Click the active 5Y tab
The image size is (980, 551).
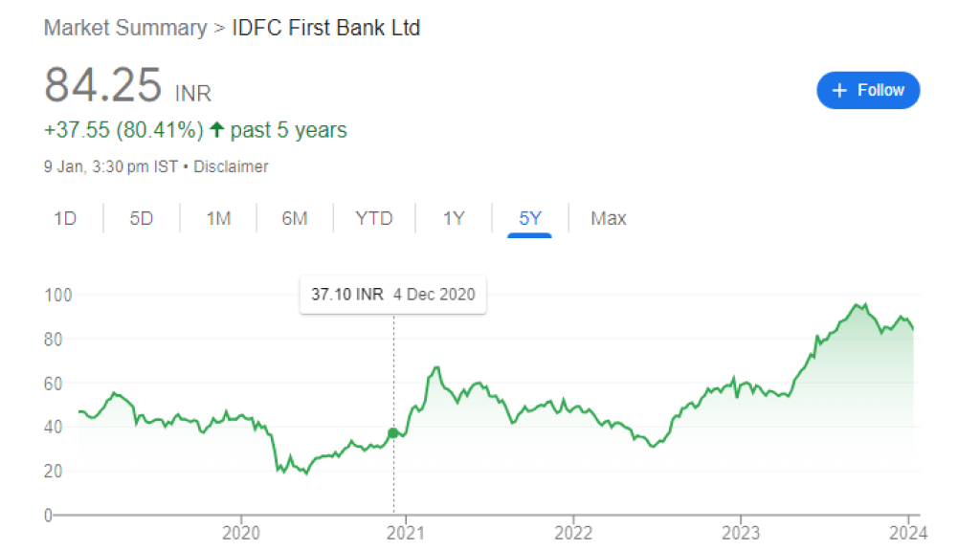tap(530, 218)
